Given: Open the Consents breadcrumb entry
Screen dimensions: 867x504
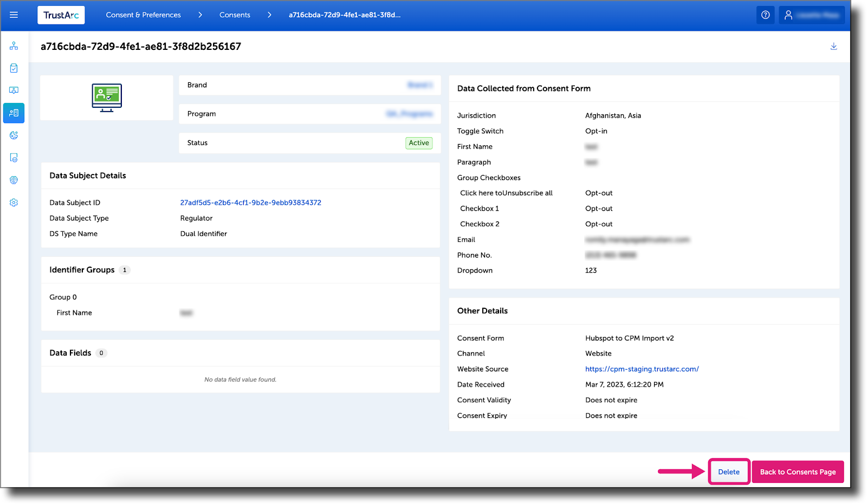Looking at the screenshot, I should click(235, 15).
